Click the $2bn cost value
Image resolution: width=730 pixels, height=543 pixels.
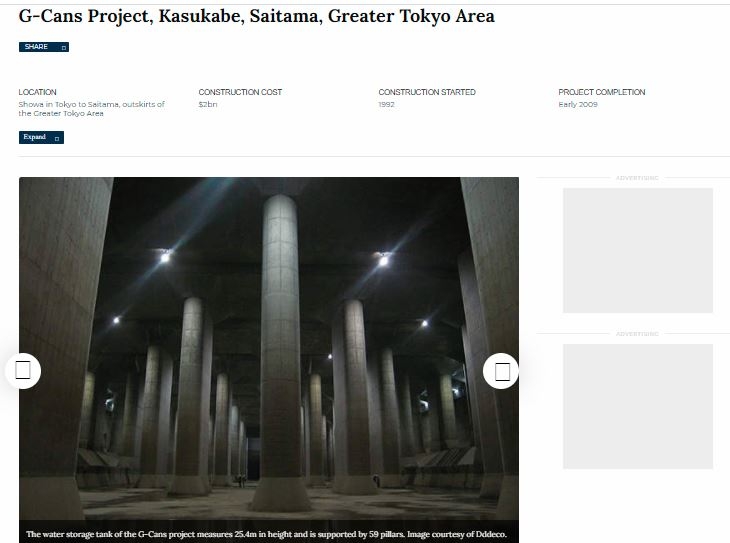pyautogui.click(x=208, y=104)
